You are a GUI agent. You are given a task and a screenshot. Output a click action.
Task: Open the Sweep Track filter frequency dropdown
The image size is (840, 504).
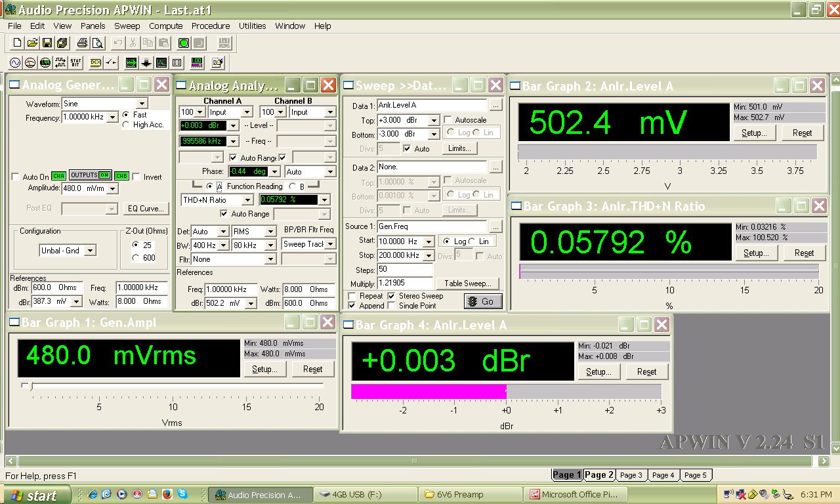click(x=330, y=244)
